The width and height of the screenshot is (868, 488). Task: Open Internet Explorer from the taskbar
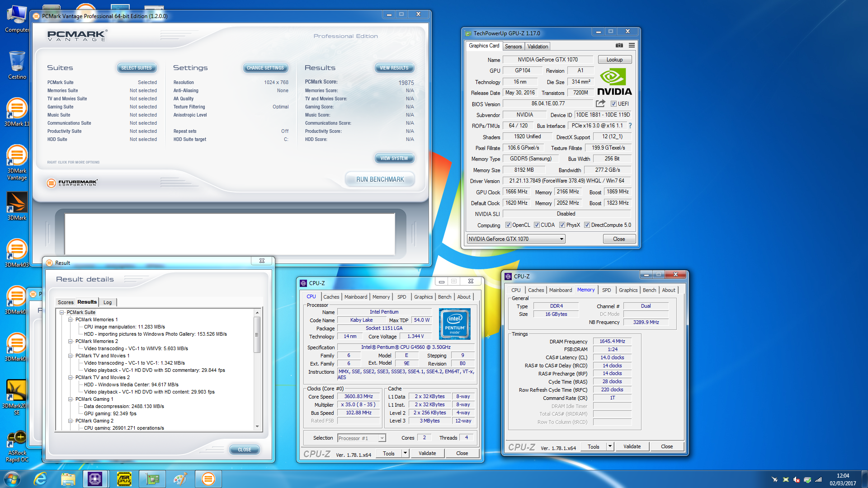41,479
